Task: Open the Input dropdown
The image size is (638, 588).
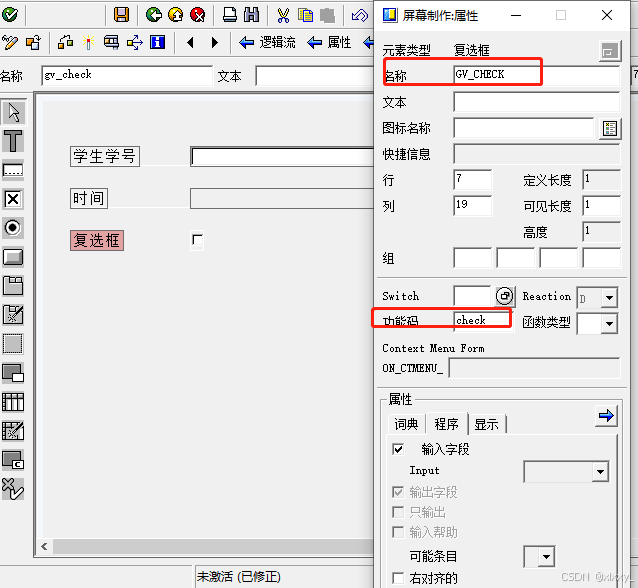Action: click(x=601, y=472)
